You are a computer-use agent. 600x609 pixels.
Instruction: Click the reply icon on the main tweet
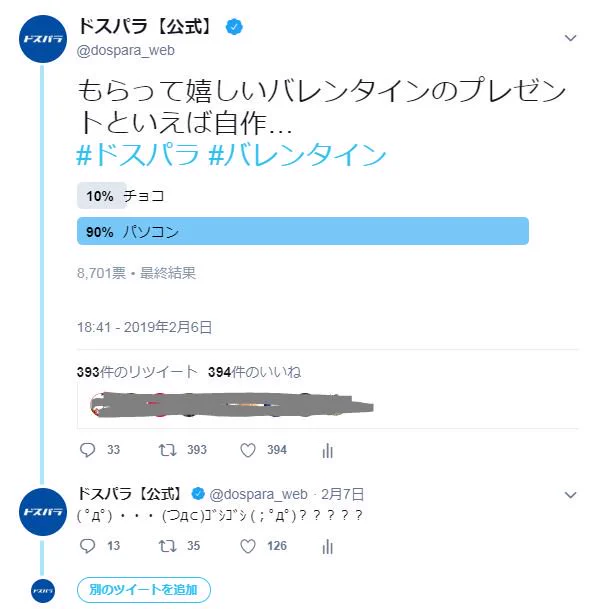tap(87, 450)
